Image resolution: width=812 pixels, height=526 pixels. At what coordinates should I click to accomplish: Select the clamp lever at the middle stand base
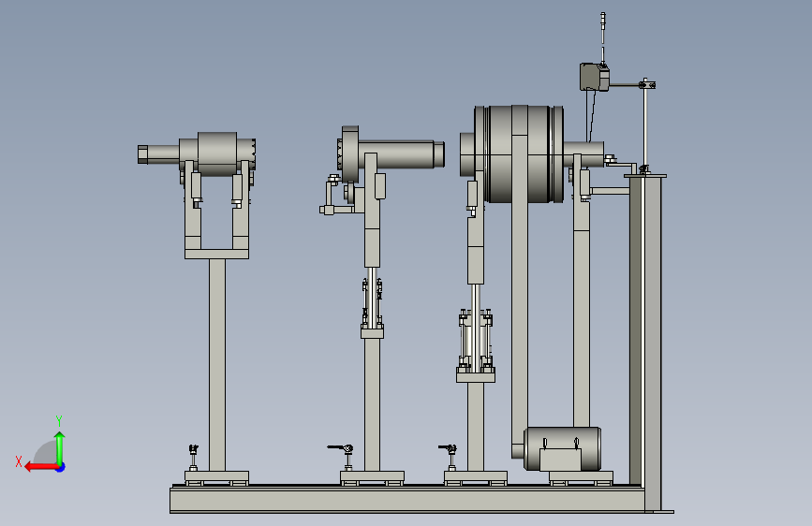(x=342, y=448)
